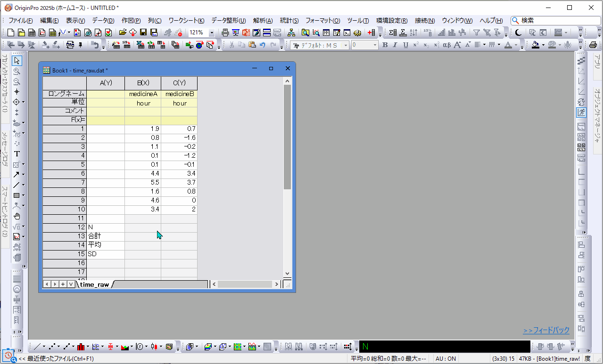
Task: Open the フィードバック link
Action: pos(546,331)
